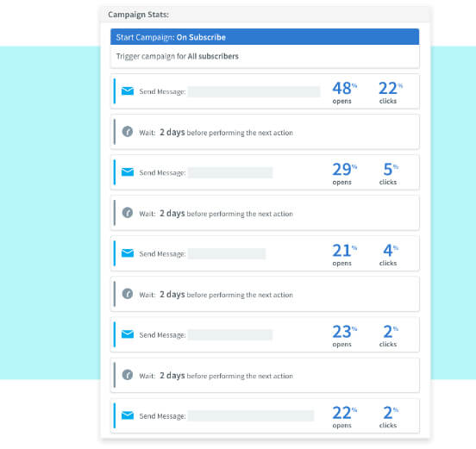Click the first message's gray subject field
The width and height of the screenshot is (476, 449).
pos(254,91)
